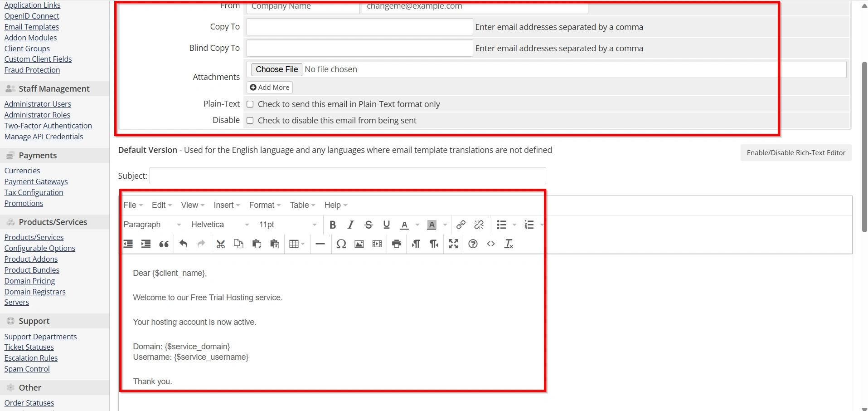868x411 pixels.
Task: Set right-to-left text direction
Action: click(x=434, y=244)
